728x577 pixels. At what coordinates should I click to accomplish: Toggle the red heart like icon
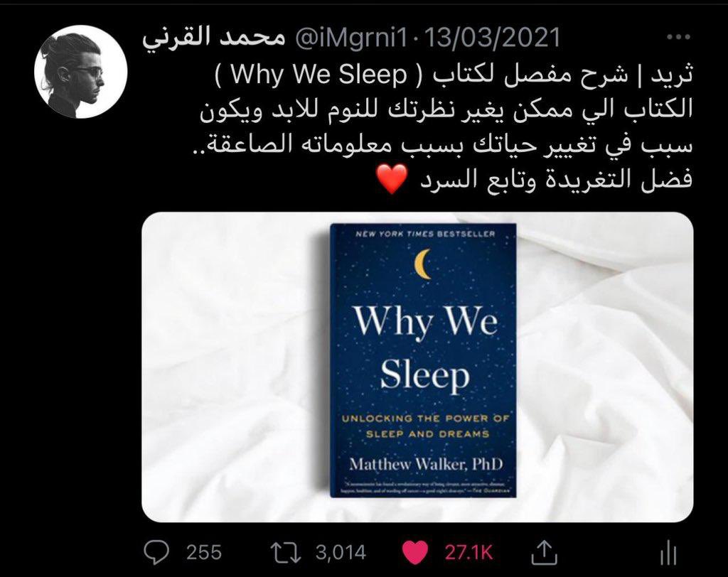point(414,552)
